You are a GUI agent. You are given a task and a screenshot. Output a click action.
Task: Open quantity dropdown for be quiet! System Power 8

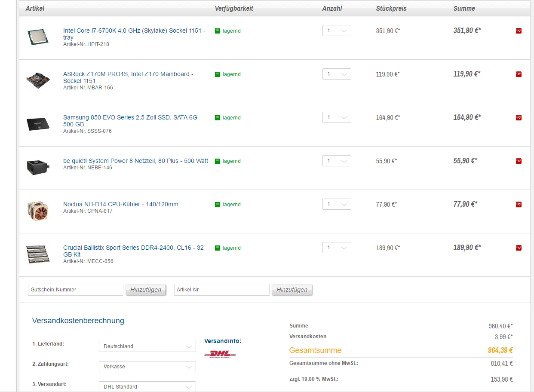click(337, 161)
